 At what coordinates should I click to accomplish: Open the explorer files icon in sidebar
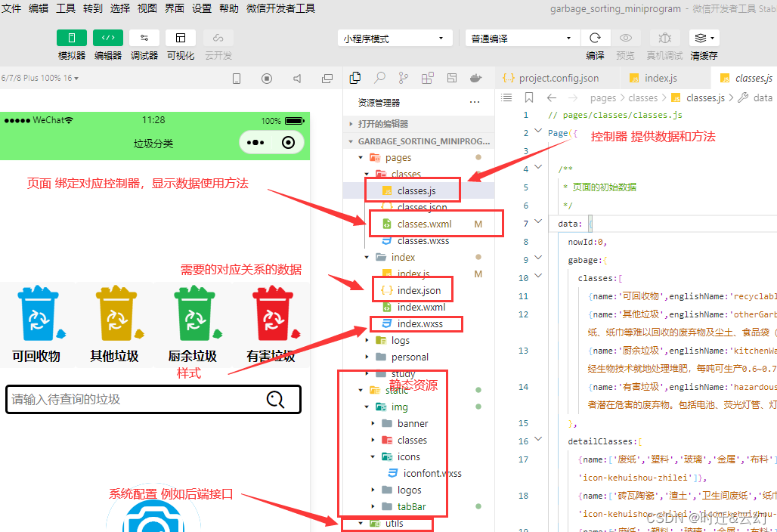[354, 78]
